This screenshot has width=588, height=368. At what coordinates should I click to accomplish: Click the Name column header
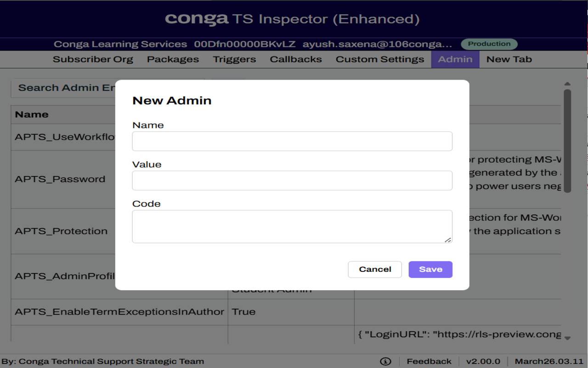click(32, 115)
